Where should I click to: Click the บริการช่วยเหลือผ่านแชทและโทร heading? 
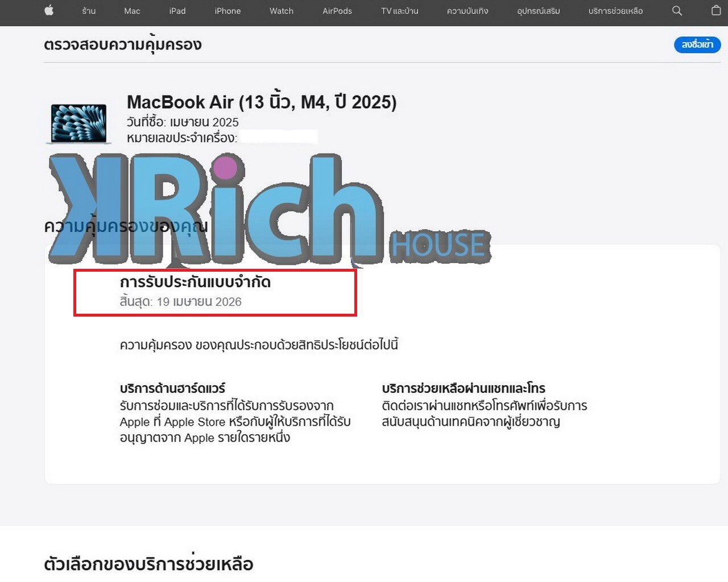pos(464,388)
